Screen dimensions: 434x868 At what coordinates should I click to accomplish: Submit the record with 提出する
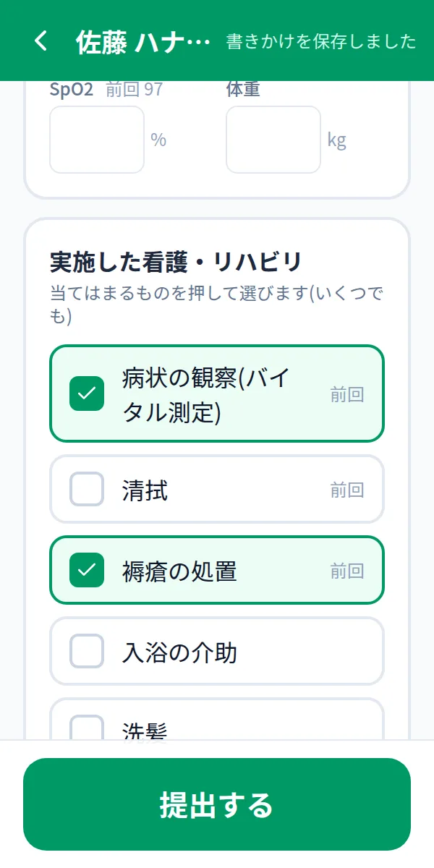point(217,804)
